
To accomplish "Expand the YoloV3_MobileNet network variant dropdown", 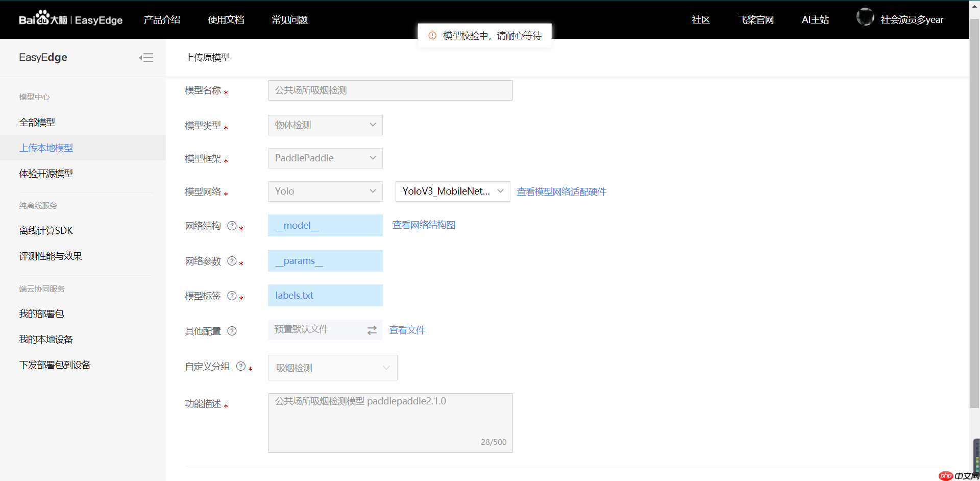I will [x=452, y=191].
